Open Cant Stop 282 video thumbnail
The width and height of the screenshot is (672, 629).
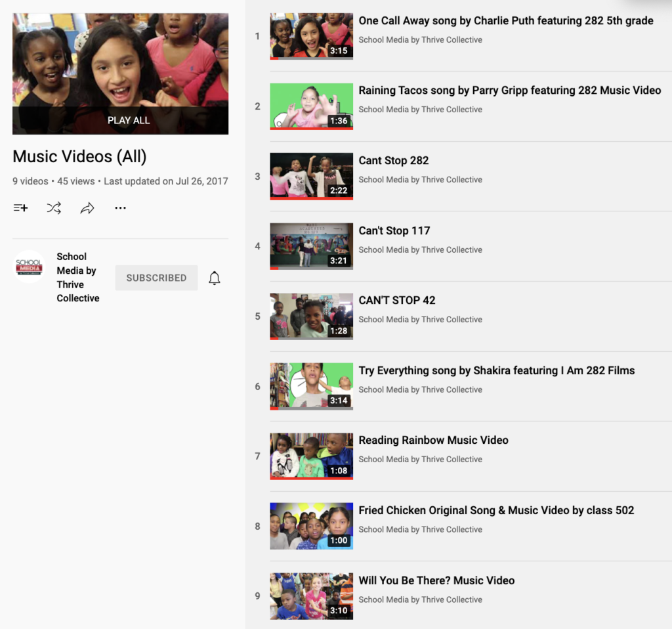[x=312, y=176]
